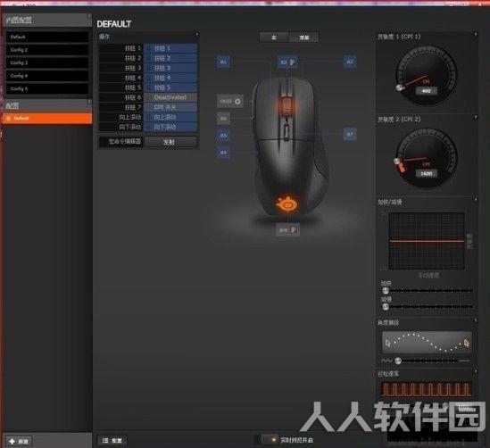The height and width of the screenshot is (448, 490).
Task: Click the help icon for Sensitivity 2 (CPI 2)
Action: coord(476,118)
